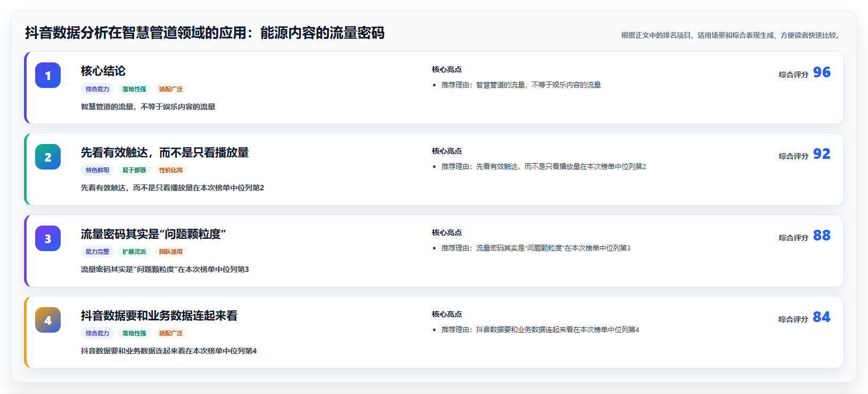Click the 综合能力 tag in 核心结论 card

click(x=97, y=89)
